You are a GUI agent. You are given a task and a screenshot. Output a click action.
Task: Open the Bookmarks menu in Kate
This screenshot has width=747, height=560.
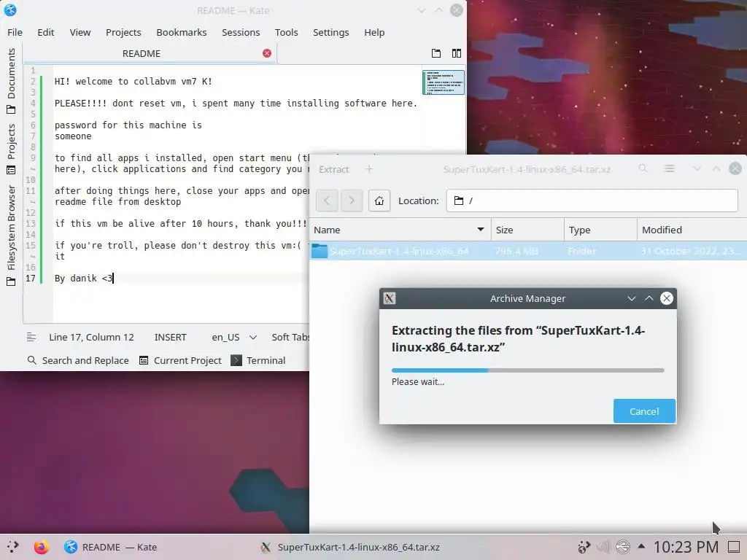(182, 32)
